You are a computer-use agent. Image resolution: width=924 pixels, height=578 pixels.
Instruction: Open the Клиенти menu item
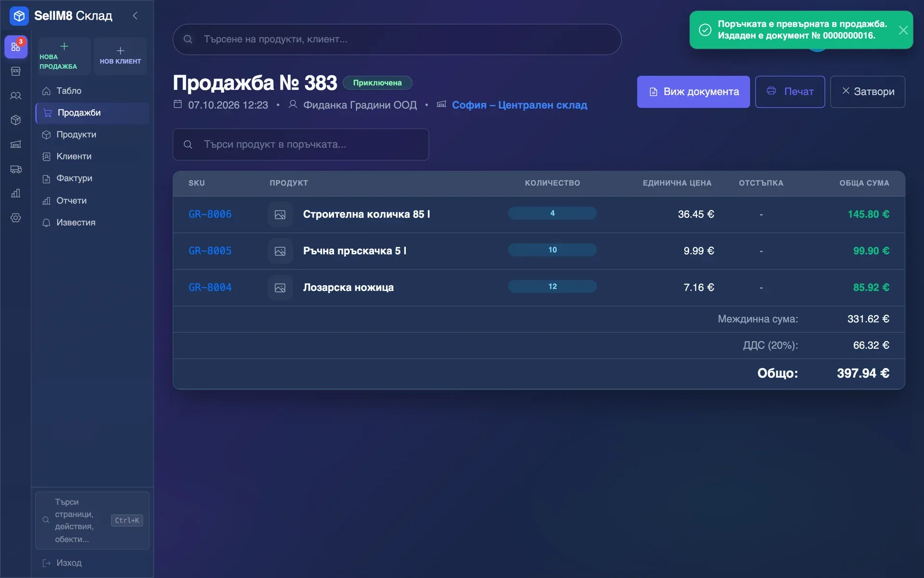pos(92,156)
